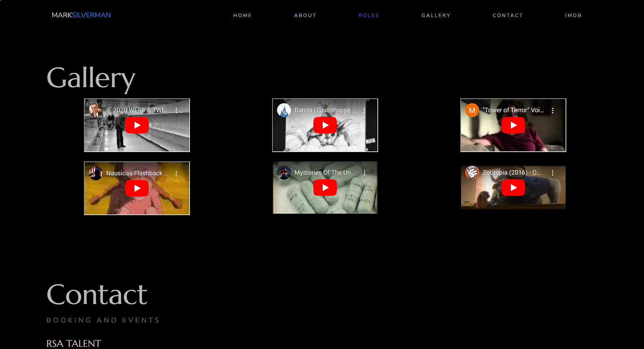Play the 'Tower of Terror' voice video
Image resolution: width=644 pixels, height=349 pixels.
513,125
